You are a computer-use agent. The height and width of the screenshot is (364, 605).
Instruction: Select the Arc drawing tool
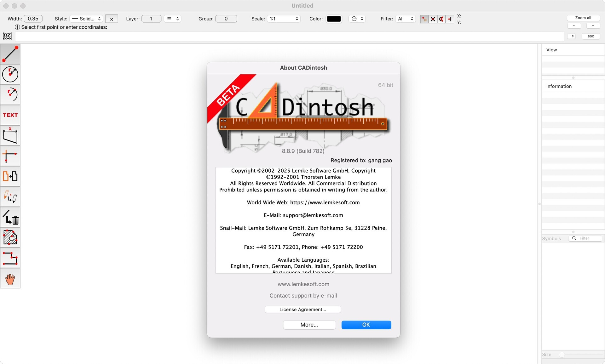click(10, 94)
